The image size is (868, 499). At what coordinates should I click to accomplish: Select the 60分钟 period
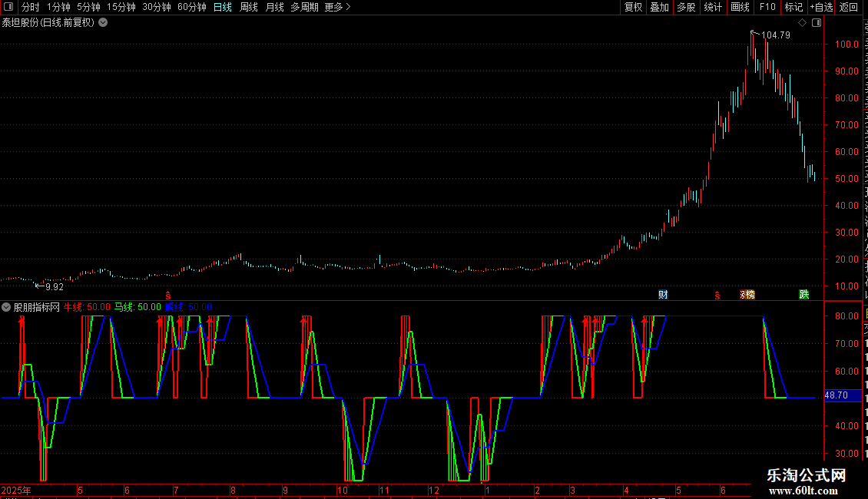point(192,7)
